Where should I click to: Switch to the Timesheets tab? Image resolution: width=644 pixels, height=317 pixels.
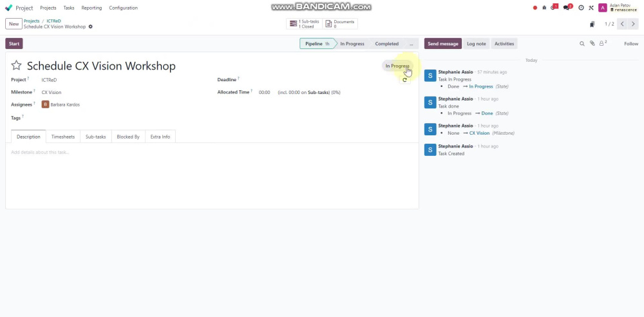[x=63, y=137]
